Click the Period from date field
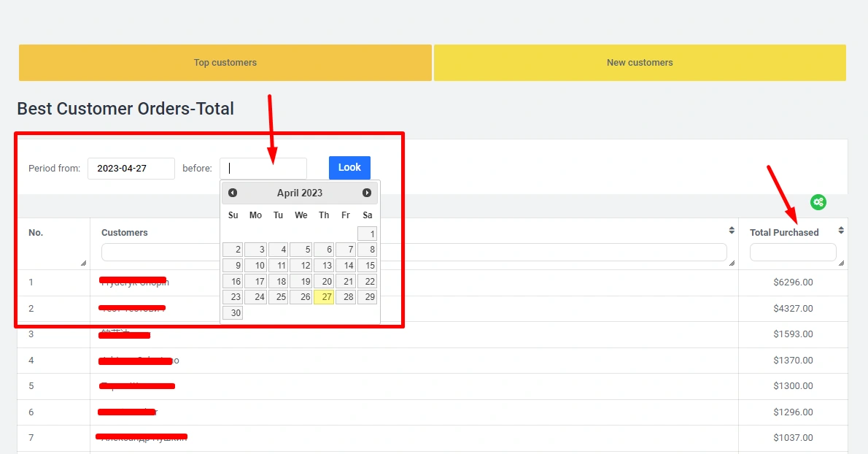Image resolution: width=868 pixels, height=454 pixels. pyautogui.click(x=131, y=169)
